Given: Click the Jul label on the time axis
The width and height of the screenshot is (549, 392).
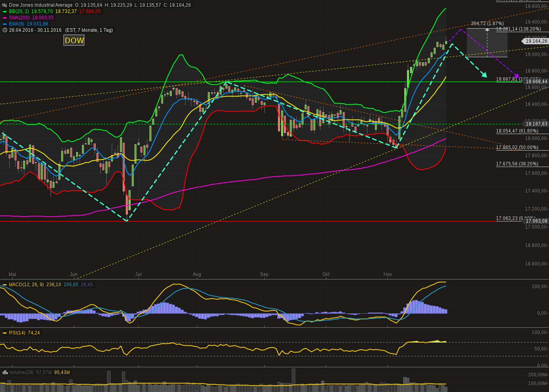Looking at the screenshot, I should [x=138, y=274].
